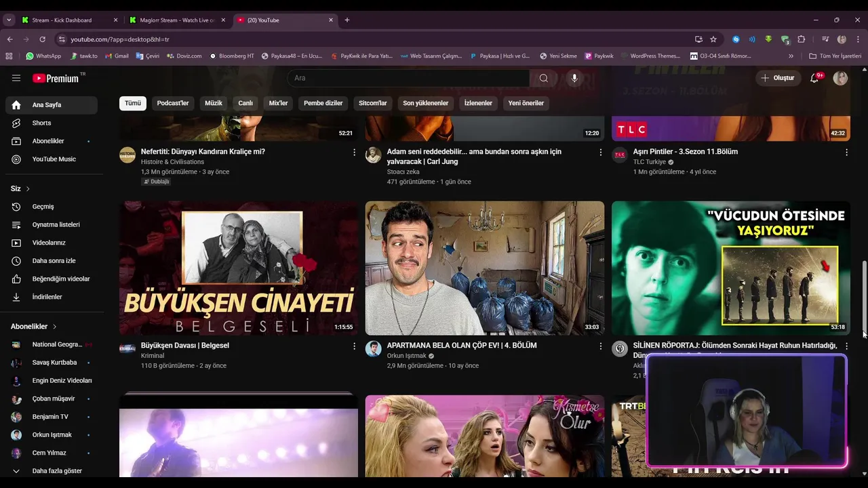The width and height of the screenshot is (868, 488).
Task: Switch to Maglorr Stream browser tab
Action: click(178, 20)
